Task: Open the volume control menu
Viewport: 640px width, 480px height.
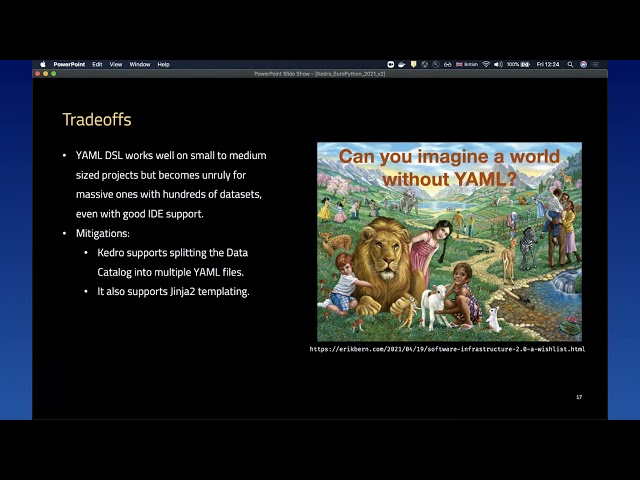Action: click(498, 64)
